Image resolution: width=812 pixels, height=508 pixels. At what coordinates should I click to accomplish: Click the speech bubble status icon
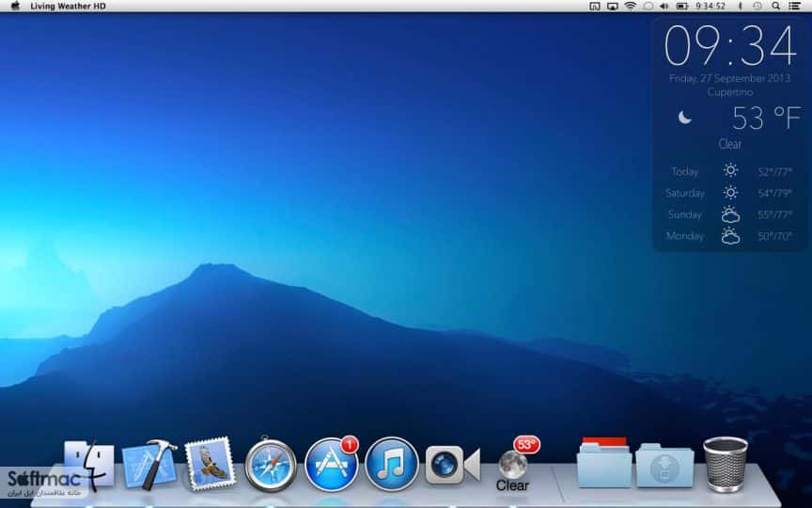tap(648, 6)
